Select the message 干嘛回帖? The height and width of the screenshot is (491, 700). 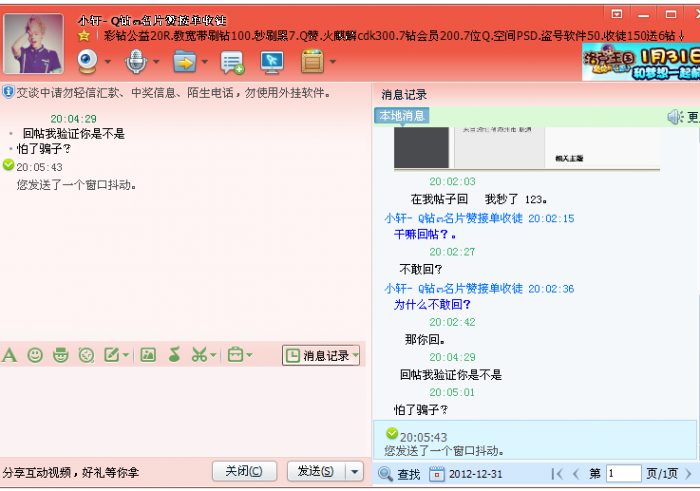tap(424, 234)
